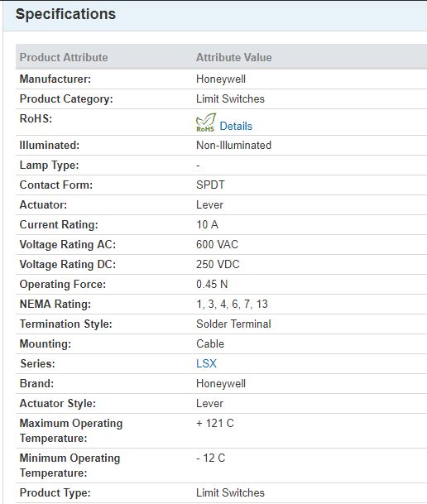Click the 0.45 N operating force value
The height and width of the screenshot is (504, 427).
pos(212,284)
